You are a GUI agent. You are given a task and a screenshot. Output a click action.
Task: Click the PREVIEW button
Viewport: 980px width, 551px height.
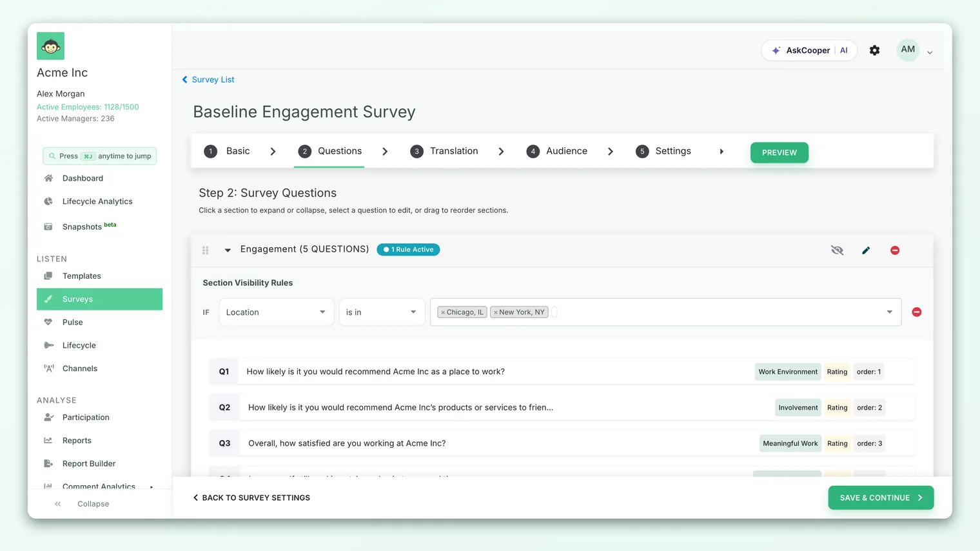pyautogui.click(x=779, y=153)
